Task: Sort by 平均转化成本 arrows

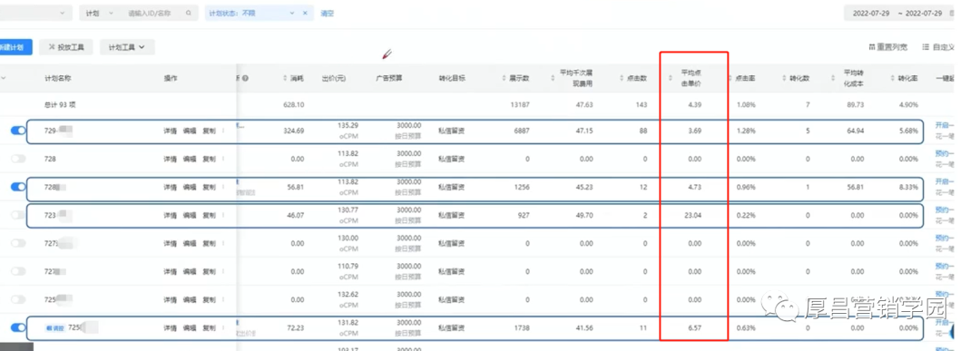Action: click(x=833, y=78)
